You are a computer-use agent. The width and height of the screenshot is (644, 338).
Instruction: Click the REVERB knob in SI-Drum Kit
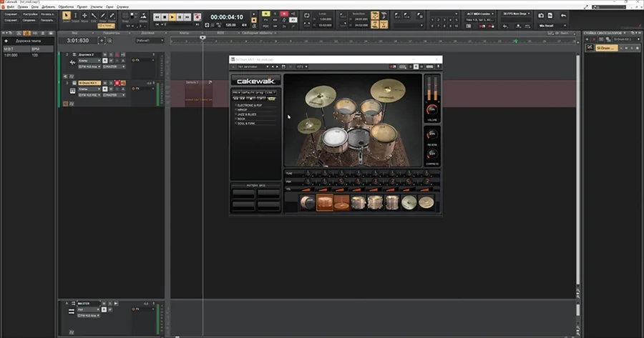click(432, 134)
